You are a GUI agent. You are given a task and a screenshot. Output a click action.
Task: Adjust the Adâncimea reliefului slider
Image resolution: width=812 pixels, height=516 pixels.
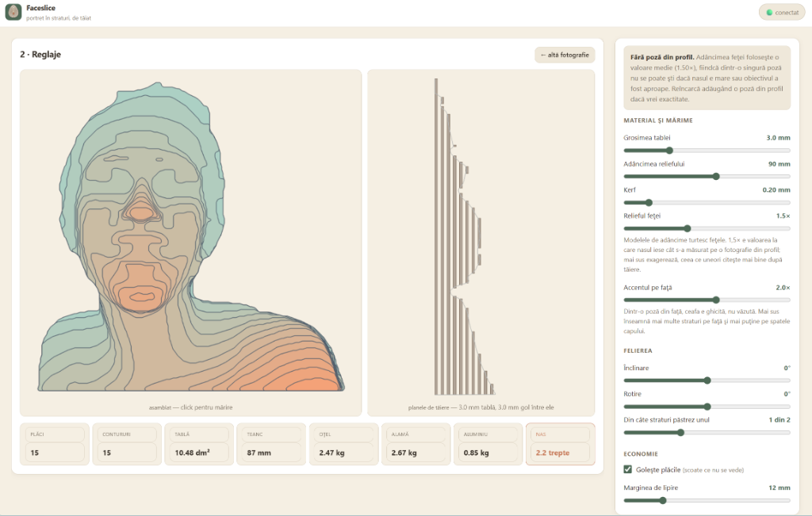pos(707,177)
